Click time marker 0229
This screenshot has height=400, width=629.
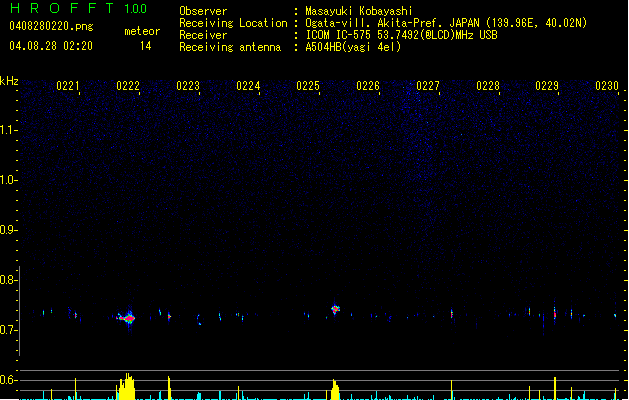click(x=547, y=86)
